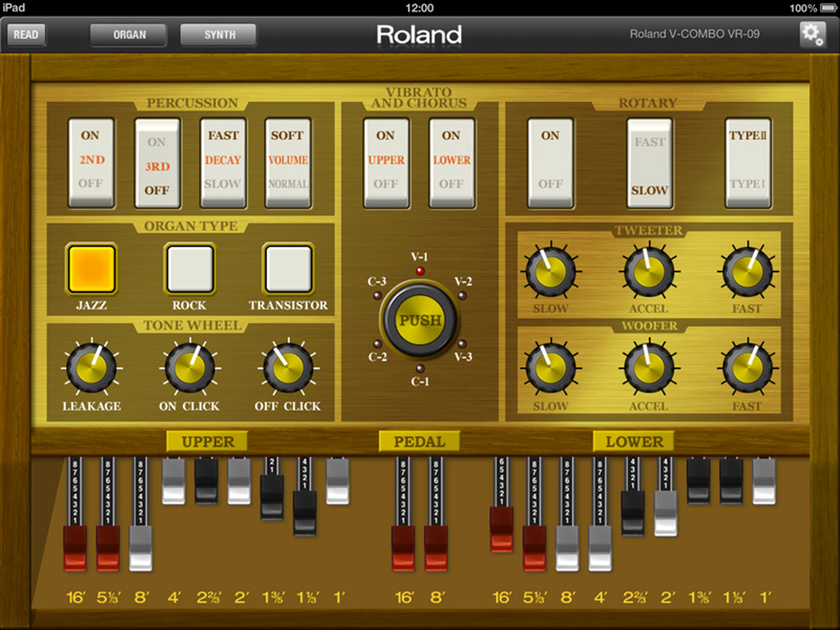
Task: Click the Roland logo title
Action: pyautogui.click(x=419, y=35)
